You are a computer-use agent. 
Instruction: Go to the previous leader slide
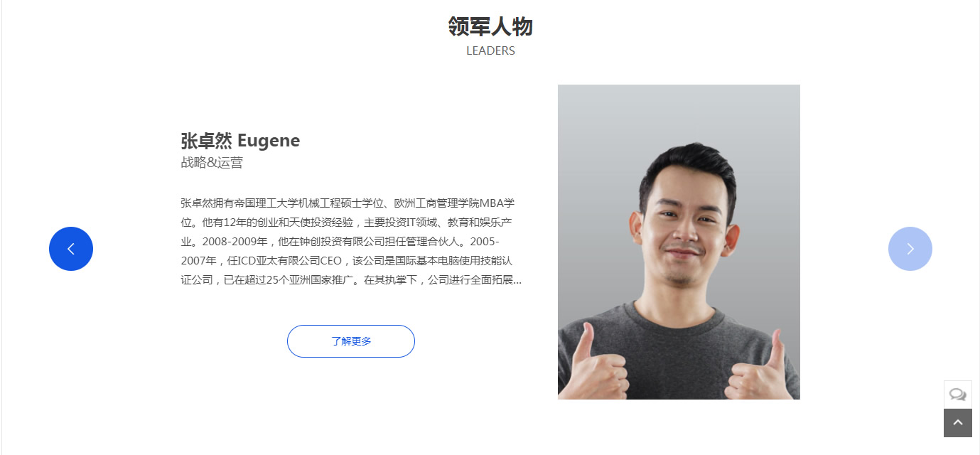point(71,249)
